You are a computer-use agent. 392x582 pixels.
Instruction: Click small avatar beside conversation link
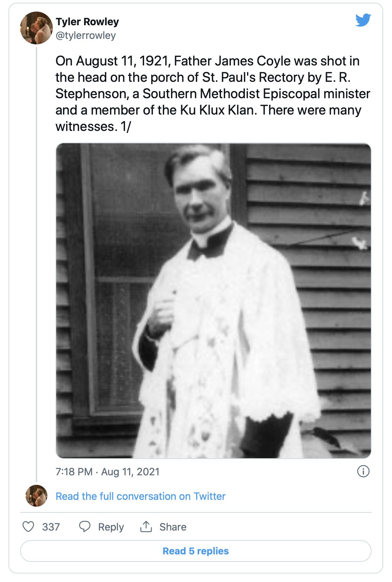pos(36,496)
